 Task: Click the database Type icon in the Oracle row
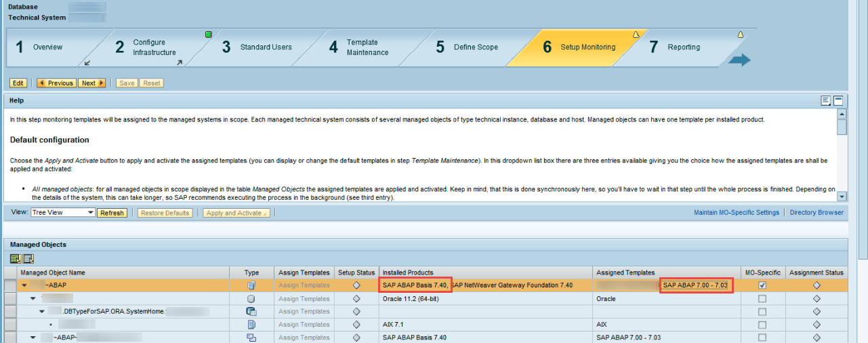pyautogui.click(x=251, y=298)
